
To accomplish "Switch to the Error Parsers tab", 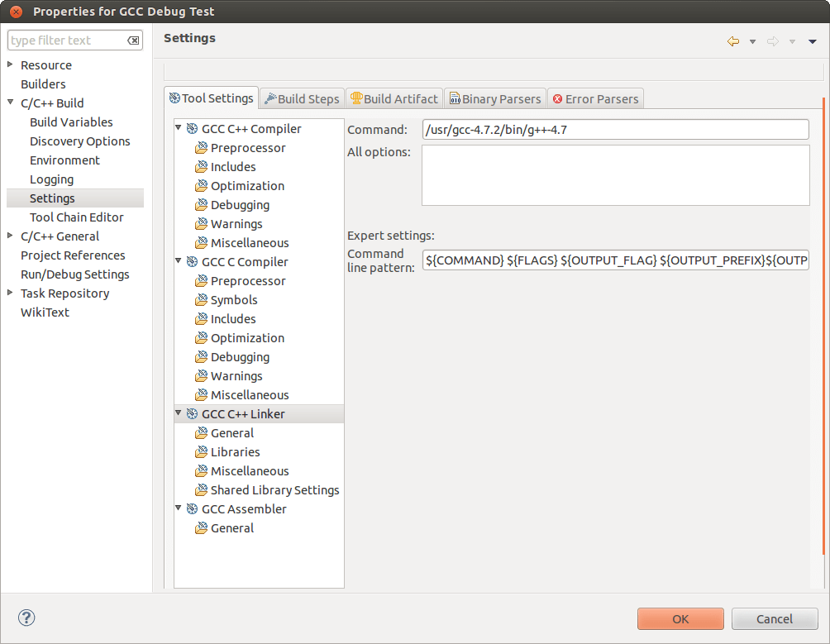I will 595,99.
